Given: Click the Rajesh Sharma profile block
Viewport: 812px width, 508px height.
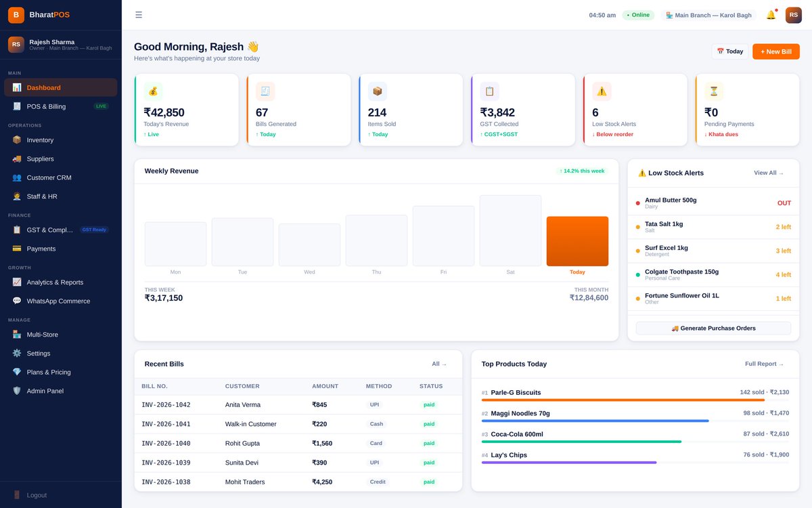Looking at the screenshot, I should (x=61, y=45).
